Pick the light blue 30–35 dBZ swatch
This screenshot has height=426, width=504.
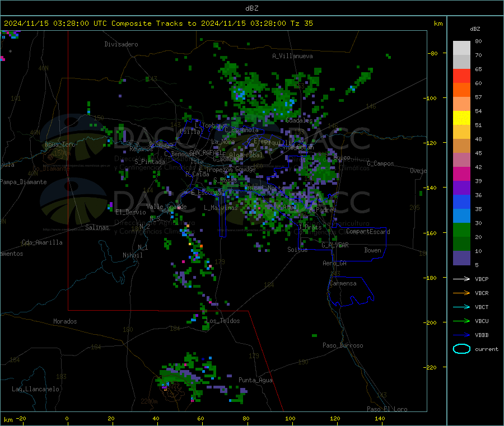click(461, 216)
